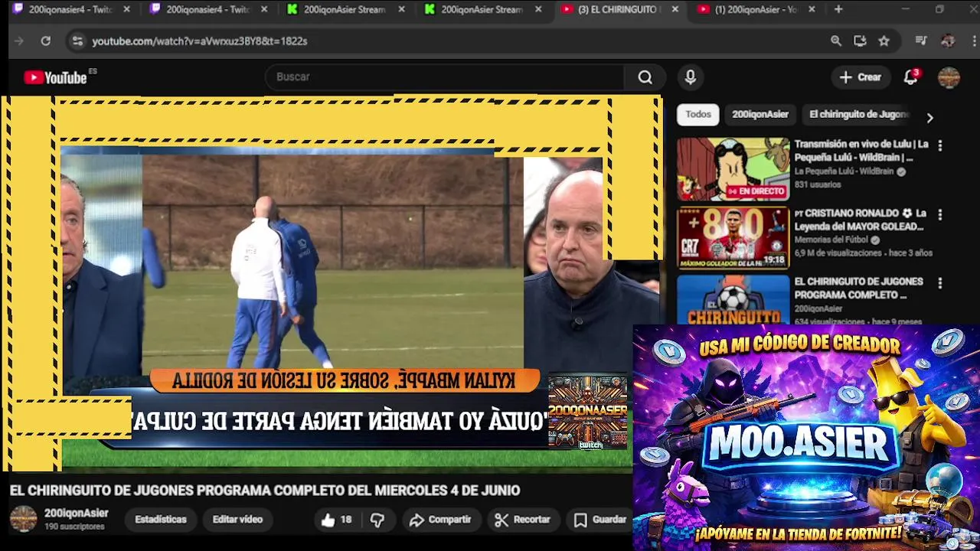This screenshot has height=551, width=980.
Task: Open options for EL CHIRINGUITO DE JUGONES suggestion
Action: tap(940, 283)
